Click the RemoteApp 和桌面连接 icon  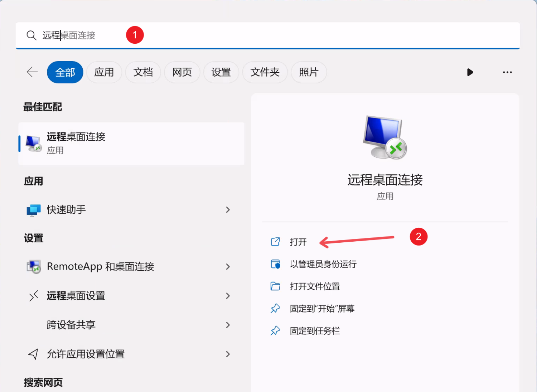click(x=34, y=267)
